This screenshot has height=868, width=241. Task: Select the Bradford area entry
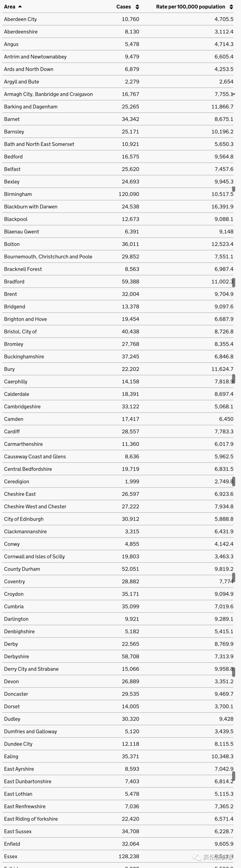pyautogui.click(x=14, y=282)
